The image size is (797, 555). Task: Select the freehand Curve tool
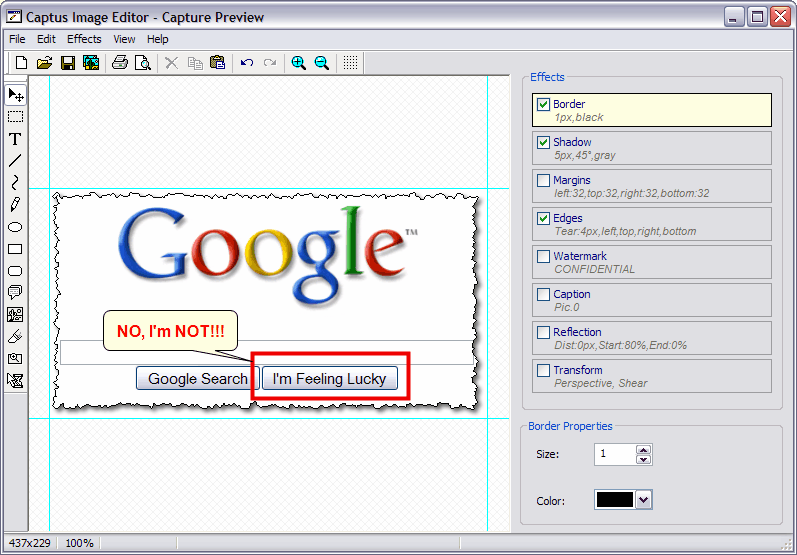[x=15, y=182]
